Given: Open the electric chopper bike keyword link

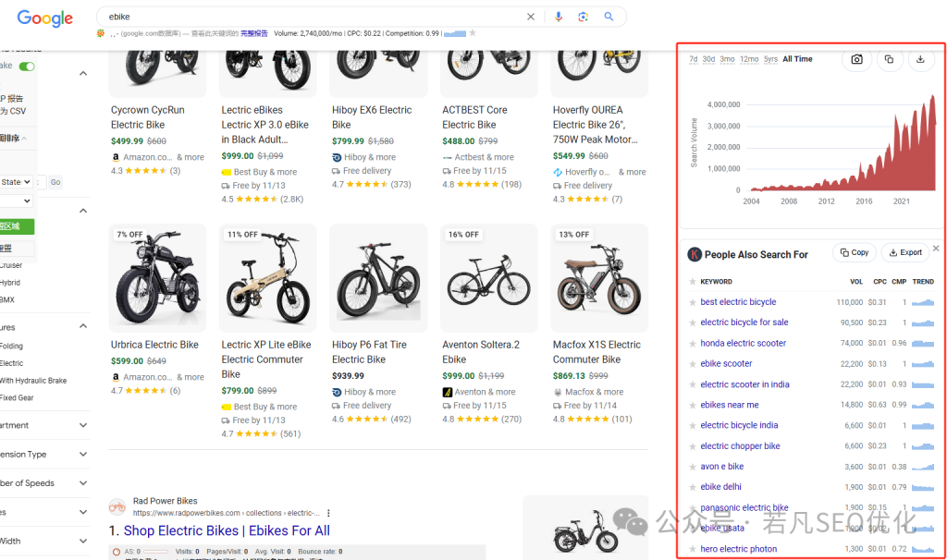Looking at the screenshot, I should [x=740, y=446].
